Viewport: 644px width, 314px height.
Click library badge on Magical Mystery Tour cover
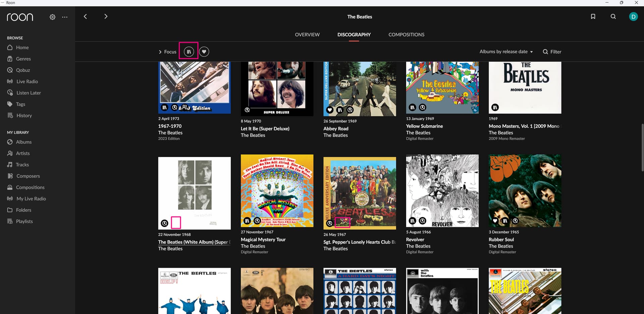pyautogui.click(x=247, y=221)
